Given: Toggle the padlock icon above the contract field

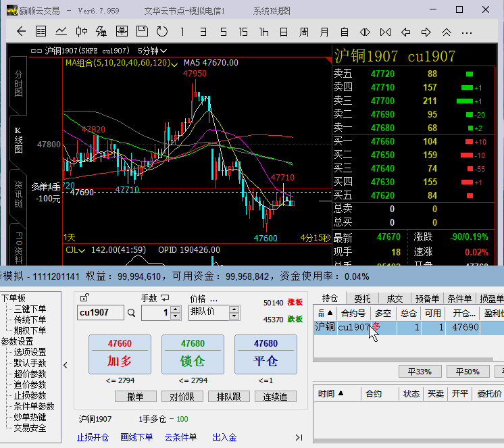Looking at the screenshot, I should click(84, 298).
